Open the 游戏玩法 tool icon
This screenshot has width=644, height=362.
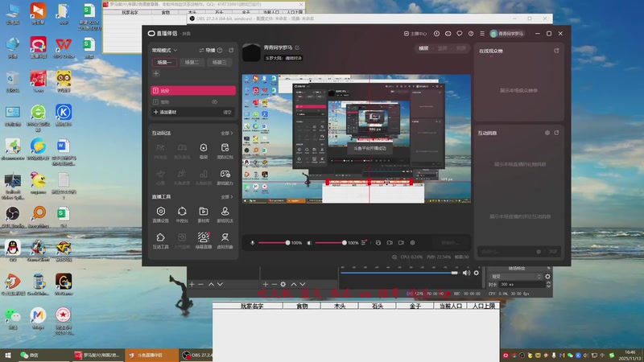[225, 214]
